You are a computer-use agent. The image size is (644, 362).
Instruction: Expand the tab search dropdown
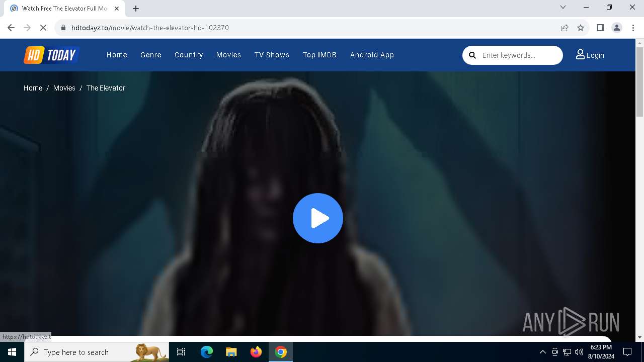563,7
